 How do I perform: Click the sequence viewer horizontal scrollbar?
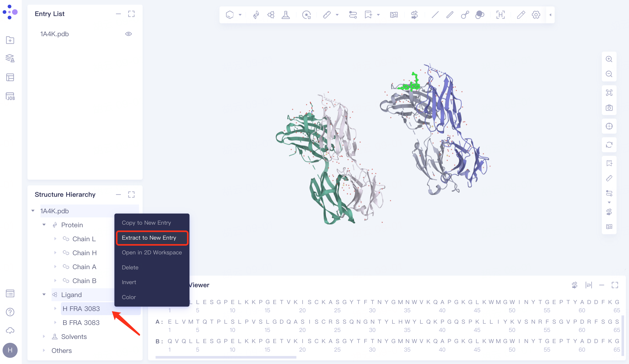click(x=226, y=357)
